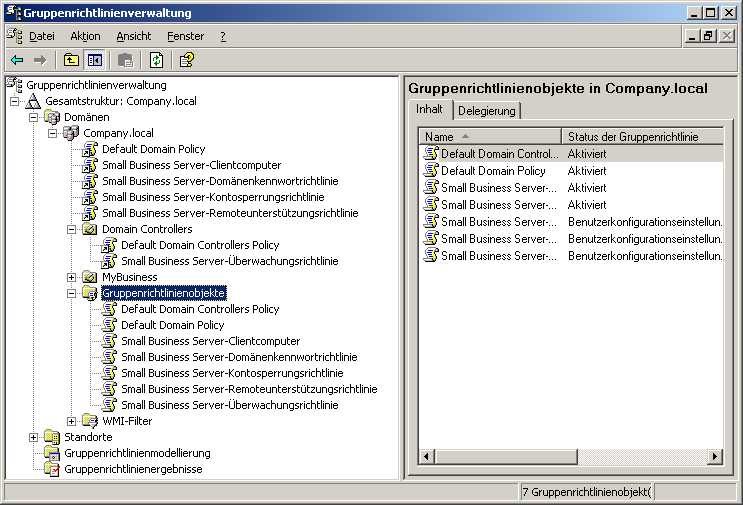Open the Ansicht menu
Image resolution: width=743 pixels, height=505 pixels.
(134, 36)
